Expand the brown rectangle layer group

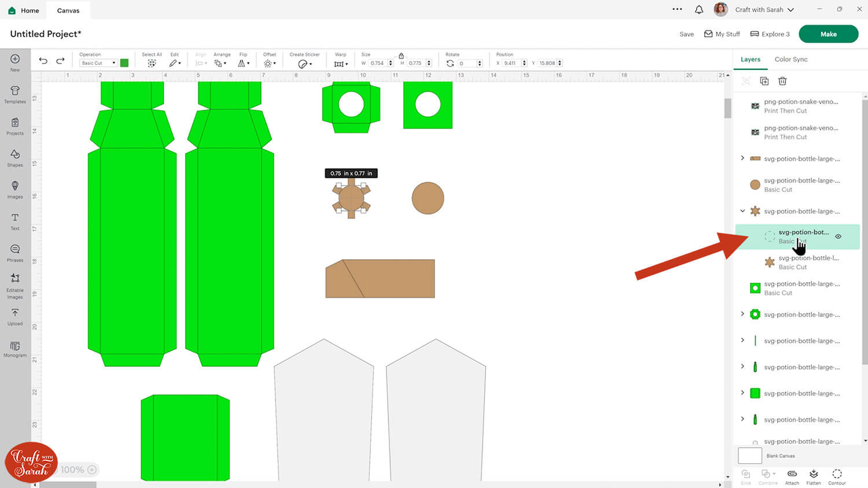[742, 158]
